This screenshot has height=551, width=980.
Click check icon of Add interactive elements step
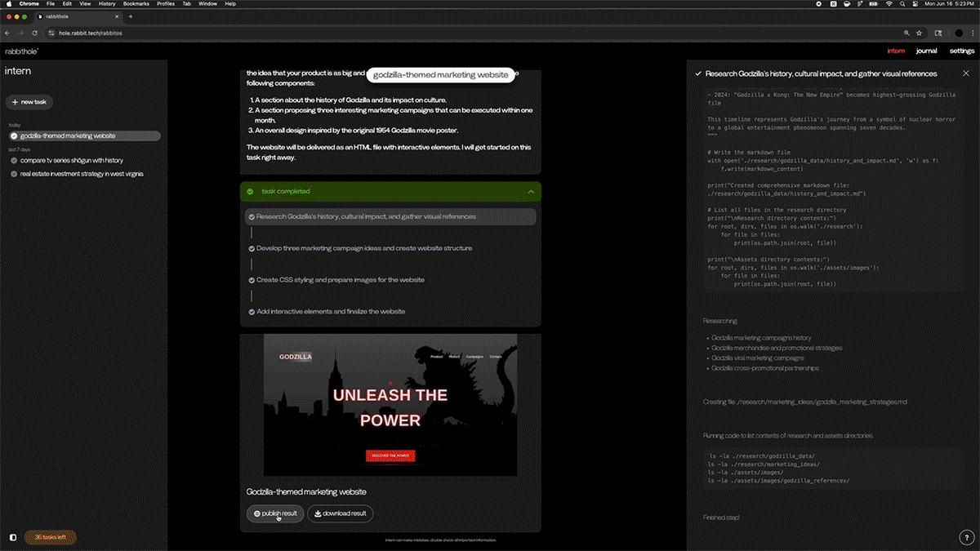coord(252,312)
